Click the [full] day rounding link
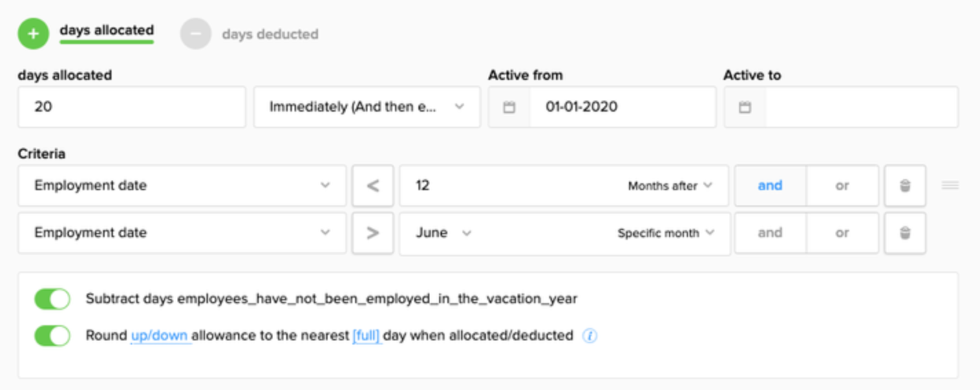The image size is (980, 390). [x=367, y=336]
